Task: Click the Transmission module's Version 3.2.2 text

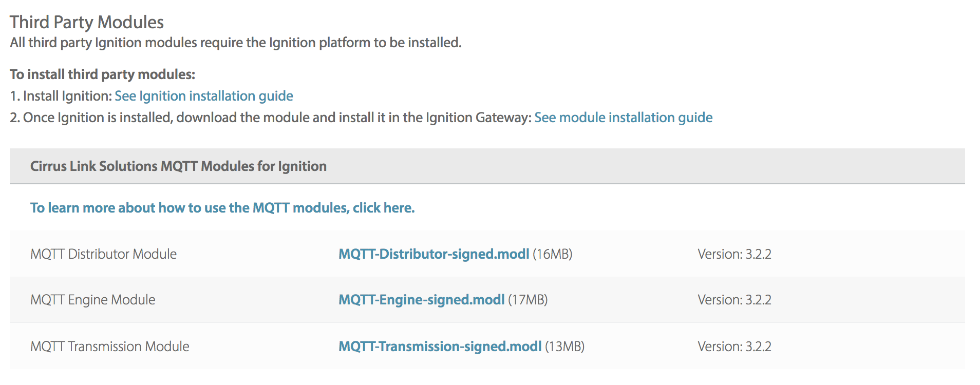Action: click(x=734, y=346)
